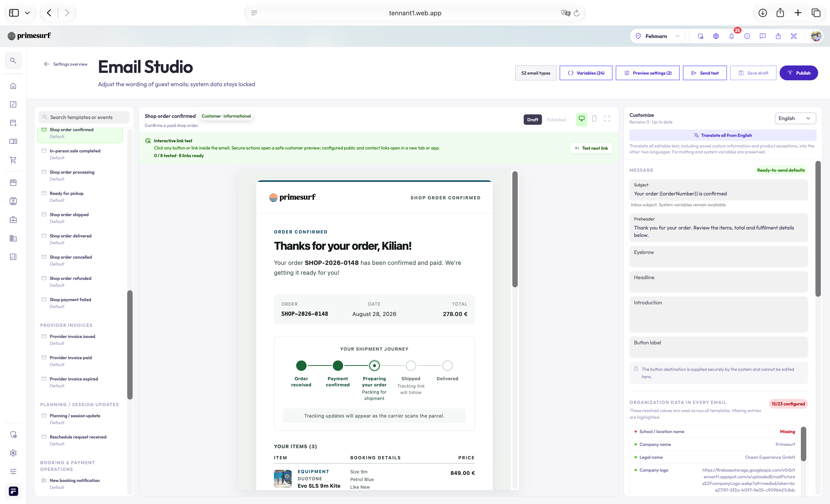The height and width of the screenshot is (504, 830).
Task: Click the Headline field
Action: pyautogui.click(x=719, y=282)
